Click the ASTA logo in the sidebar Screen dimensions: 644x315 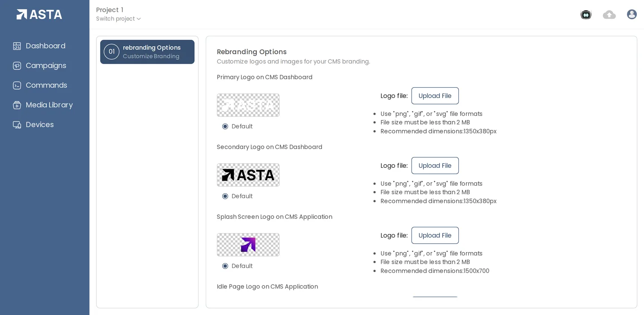(x=39, y=14)
